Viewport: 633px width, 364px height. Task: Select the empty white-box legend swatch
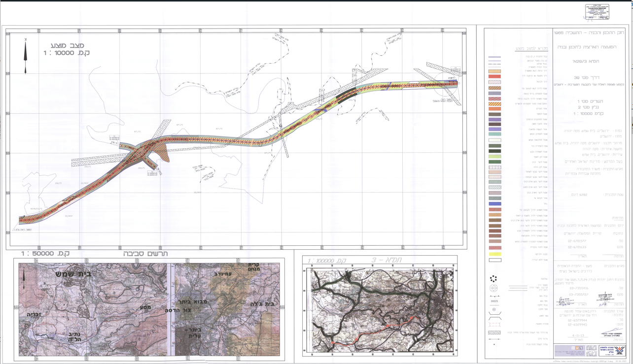[x=495, y=260]
